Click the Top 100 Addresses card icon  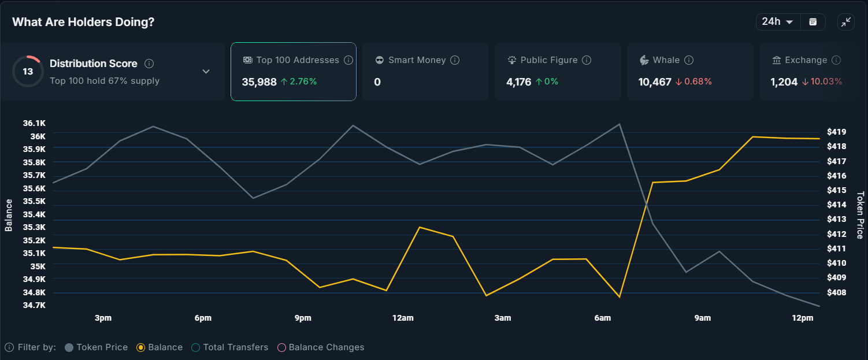tap(248, 60)
